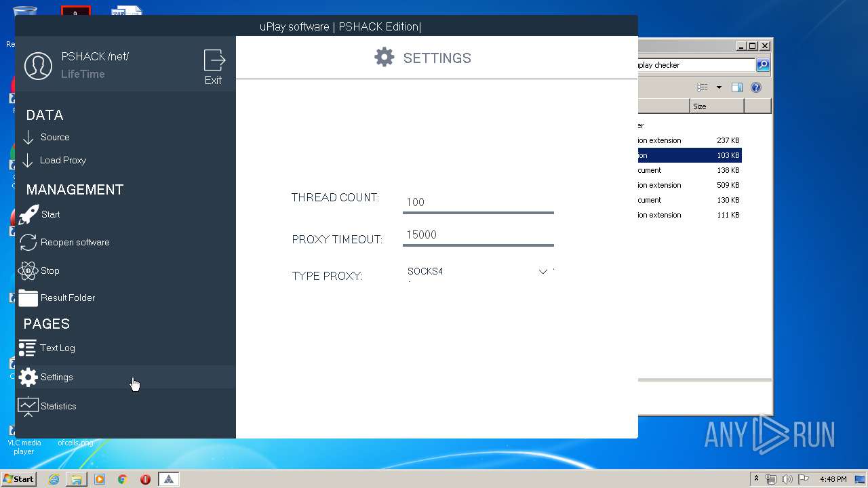
Task: Toggle Explorer preview pane icon
Action: 737,87
